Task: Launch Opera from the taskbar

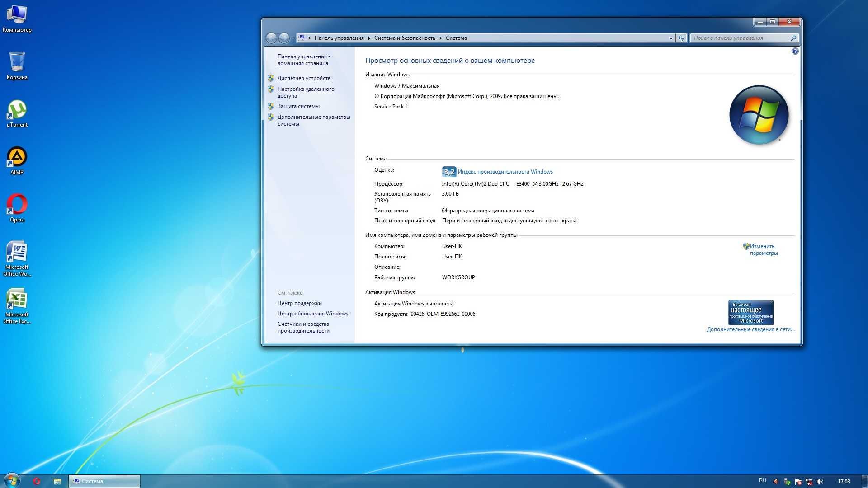Action: tap(37, 481)
